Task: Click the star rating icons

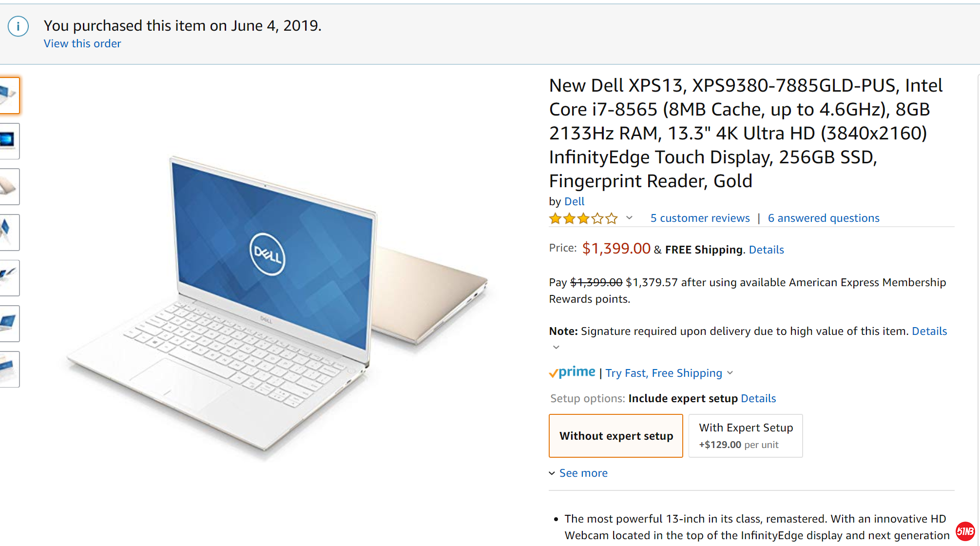Action: (583, 218)
